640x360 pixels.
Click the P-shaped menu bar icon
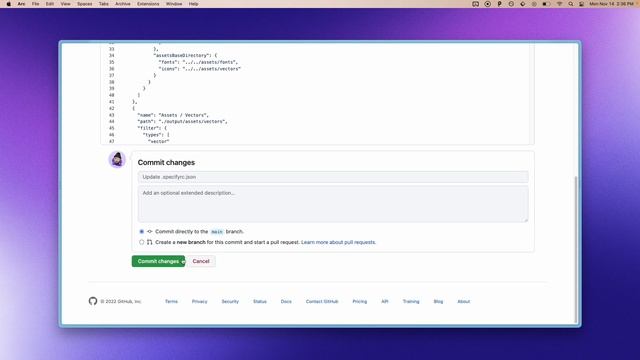coord(499,4)
